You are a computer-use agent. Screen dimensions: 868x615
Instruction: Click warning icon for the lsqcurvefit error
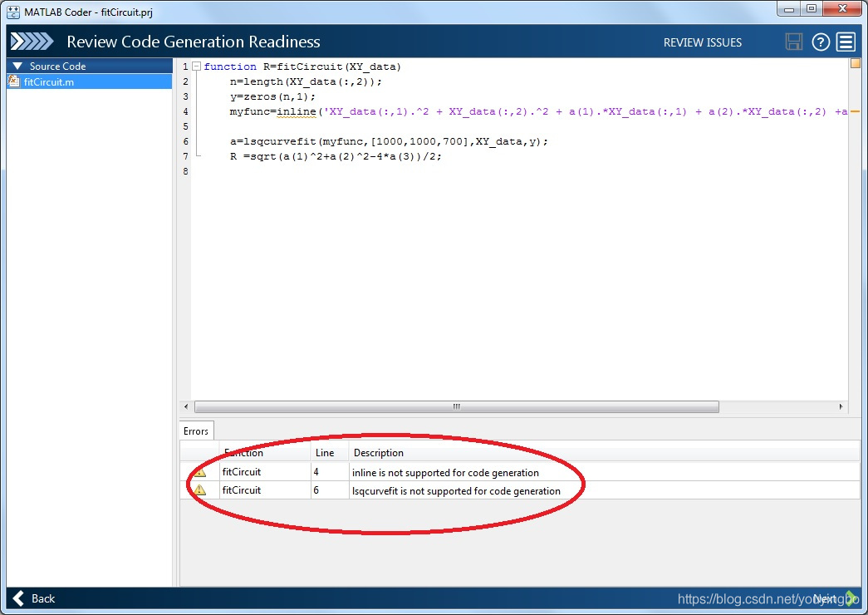(x=200, y=490)
